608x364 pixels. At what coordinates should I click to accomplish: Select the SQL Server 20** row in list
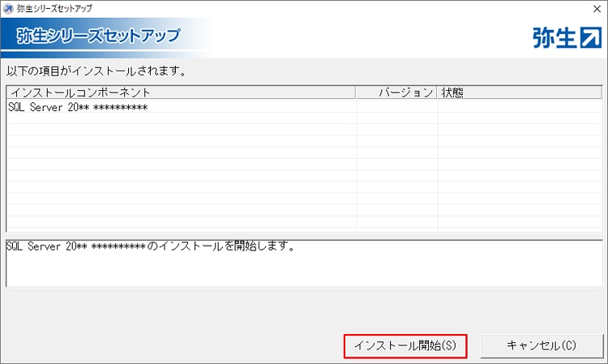(x=304, y=107)
